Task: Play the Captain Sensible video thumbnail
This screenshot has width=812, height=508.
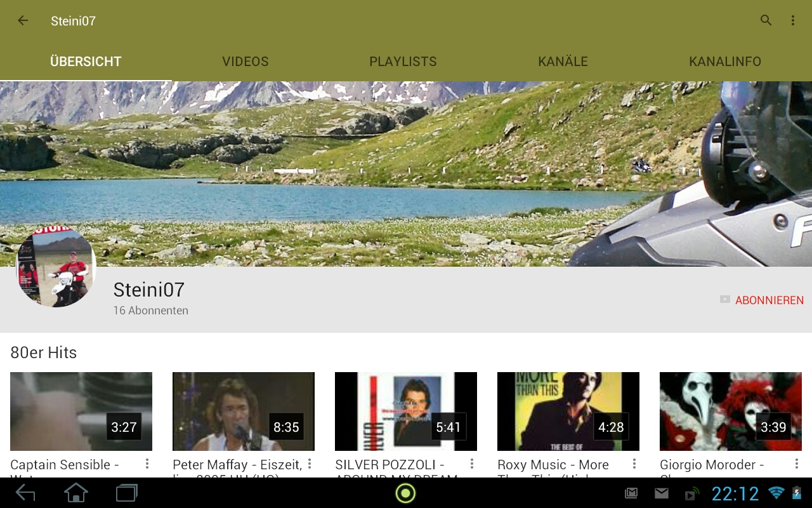Action: 81,411
